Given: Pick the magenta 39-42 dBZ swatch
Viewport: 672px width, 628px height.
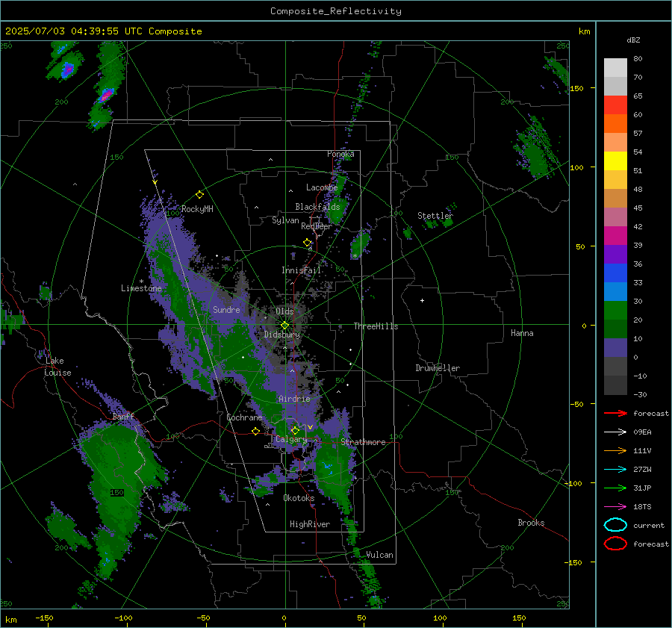Looking at the screenshot, I should pyautogui.click(x=615, y=236).
